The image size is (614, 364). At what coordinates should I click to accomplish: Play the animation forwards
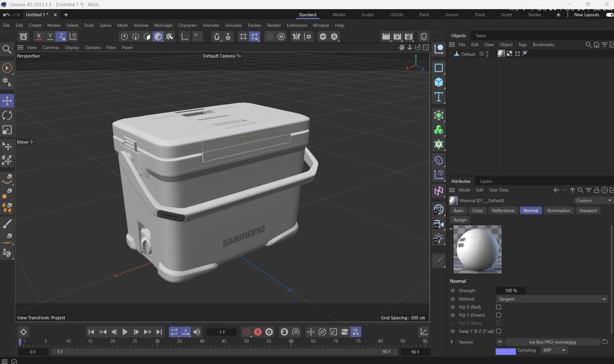[125, 332]
